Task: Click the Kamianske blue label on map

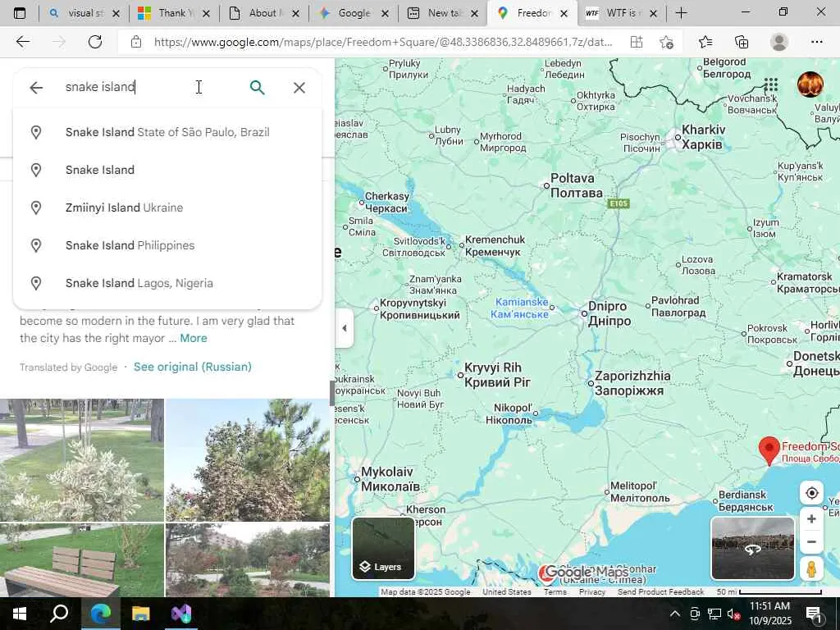Action: click(521, 308)
